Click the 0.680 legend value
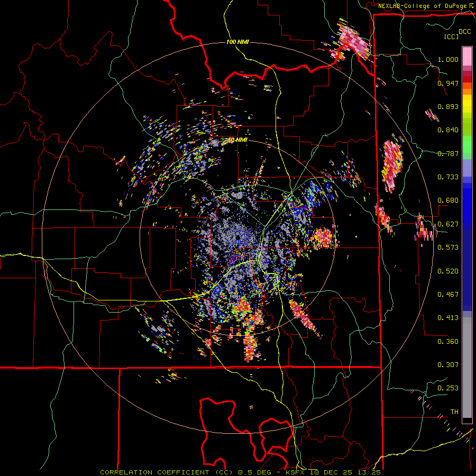Viewport: 476px width, 476px height. 448,200
